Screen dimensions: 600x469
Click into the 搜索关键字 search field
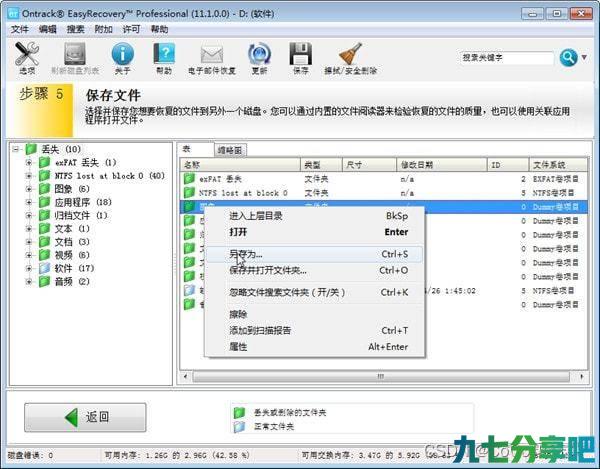[507, 58]
